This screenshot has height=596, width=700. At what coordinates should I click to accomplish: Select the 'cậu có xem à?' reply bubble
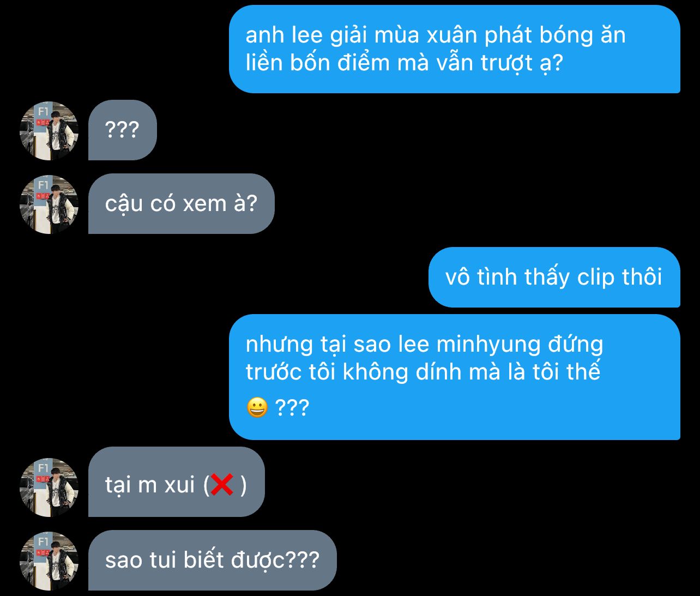click(x=181, y=204)
